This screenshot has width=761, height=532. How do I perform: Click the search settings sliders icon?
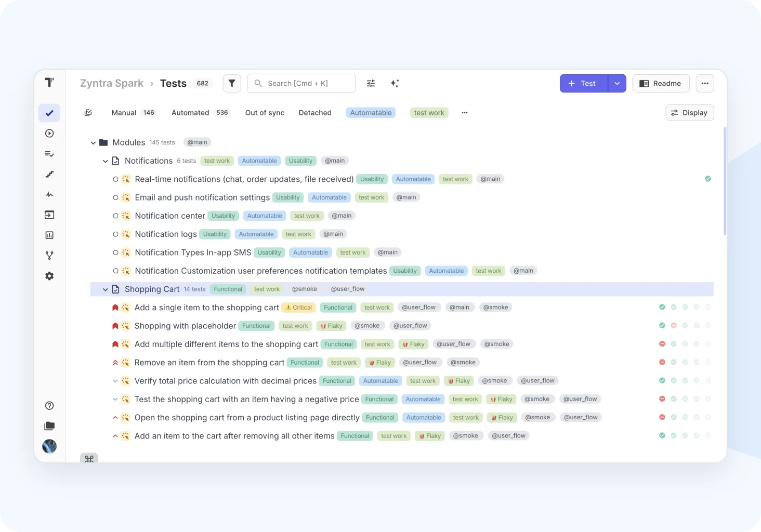pos(371,84)
